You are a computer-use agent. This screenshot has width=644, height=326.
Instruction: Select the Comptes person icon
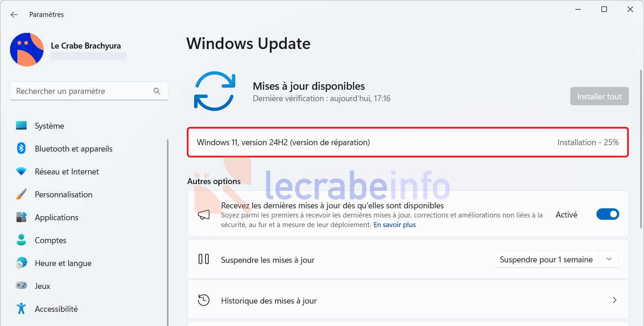point(21,240)
